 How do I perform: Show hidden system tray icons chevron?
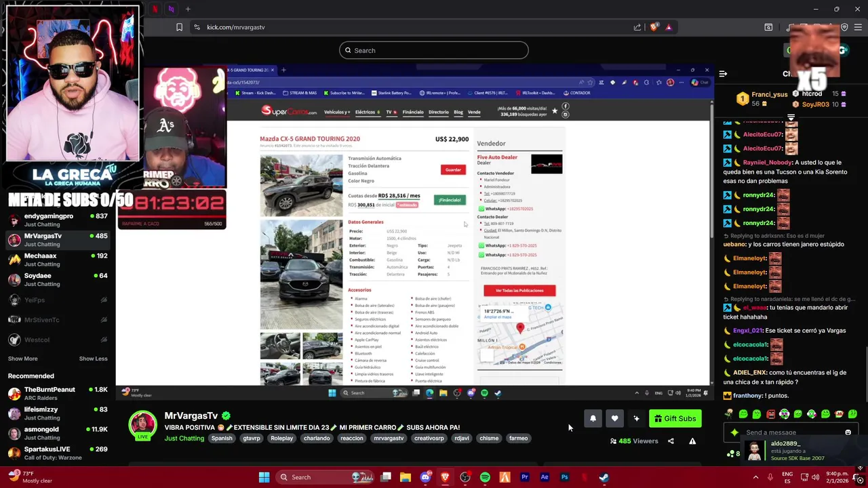click(755, 477)
